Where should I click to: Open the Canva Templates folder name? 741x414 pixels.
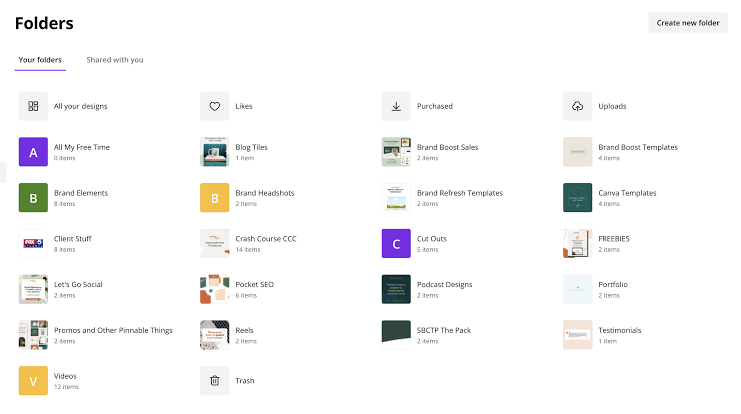pyautogui.click(x=627, y=193)
